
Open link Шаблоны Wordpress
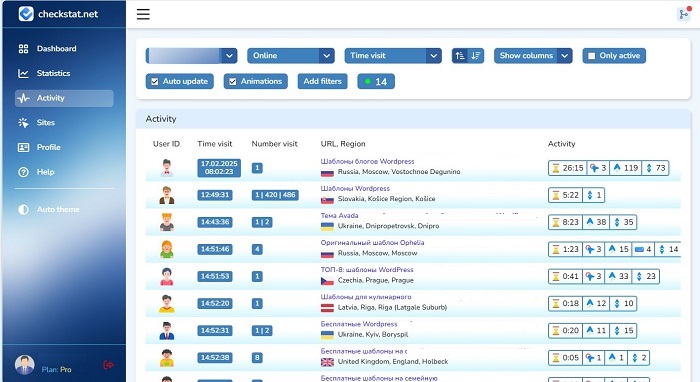click(x=355, y=189)
